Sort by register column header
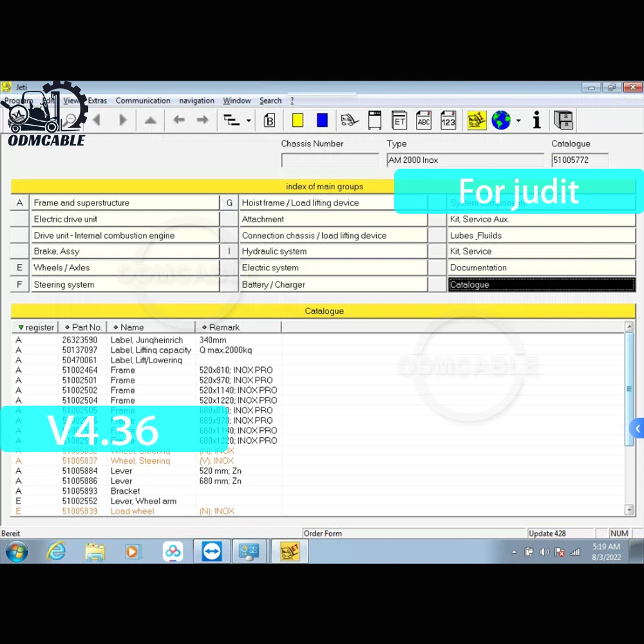This screenshot has width=644, height=644. click(x=35, y=327)
